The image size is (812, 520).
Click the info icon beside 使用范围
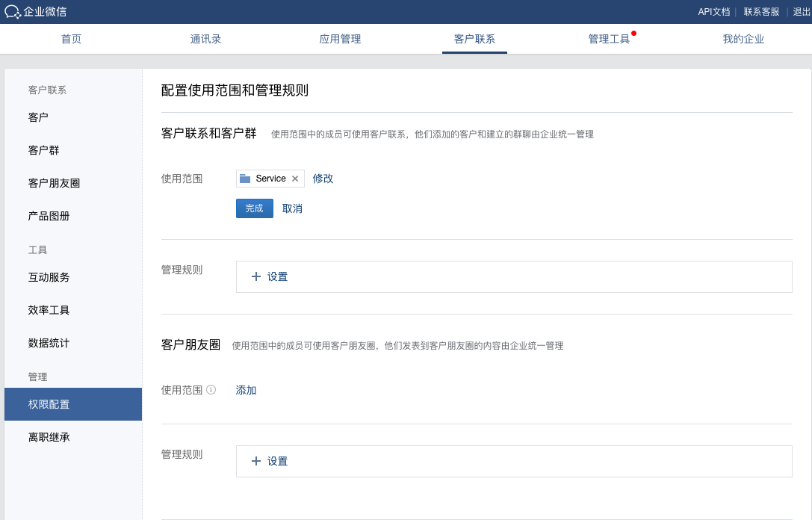(211, 389)
